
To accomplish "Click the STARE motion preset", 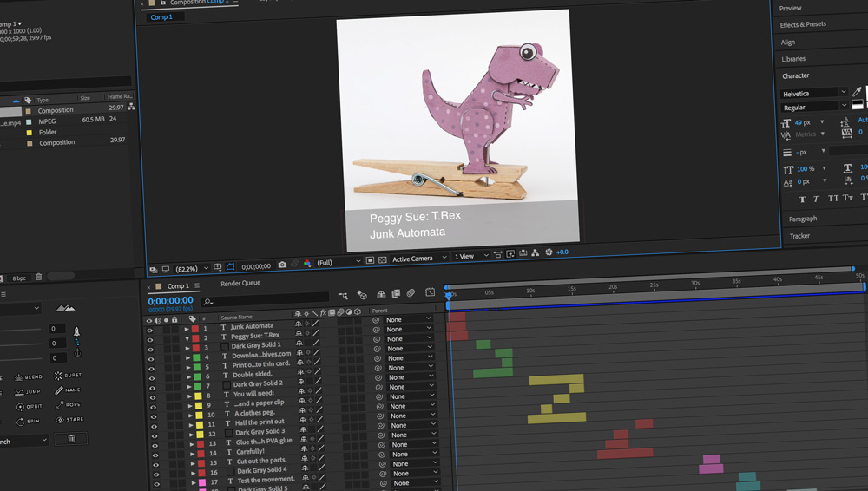I will 69,420.
